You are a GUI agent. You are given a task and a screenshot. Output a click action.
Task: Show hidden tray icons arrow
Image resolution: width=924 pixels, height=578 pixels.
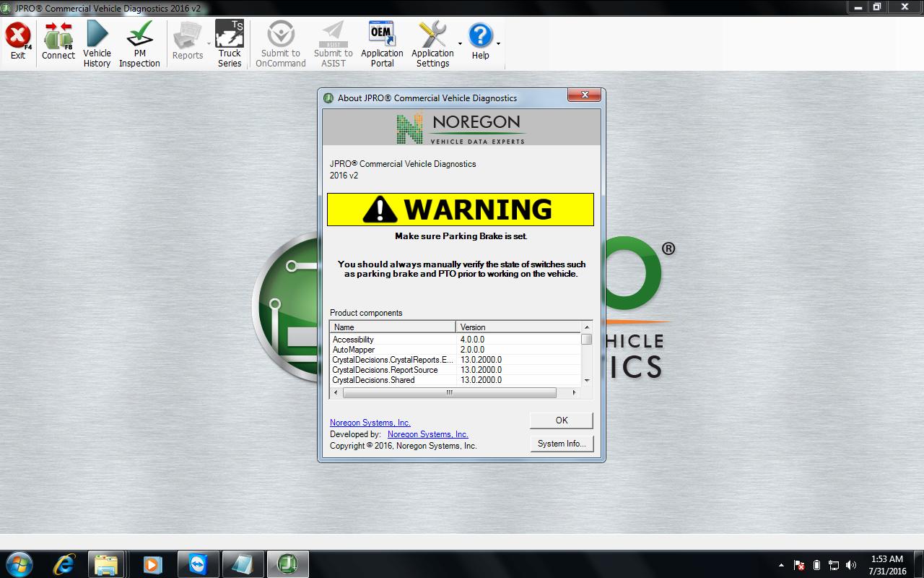[x=781, y=565]
